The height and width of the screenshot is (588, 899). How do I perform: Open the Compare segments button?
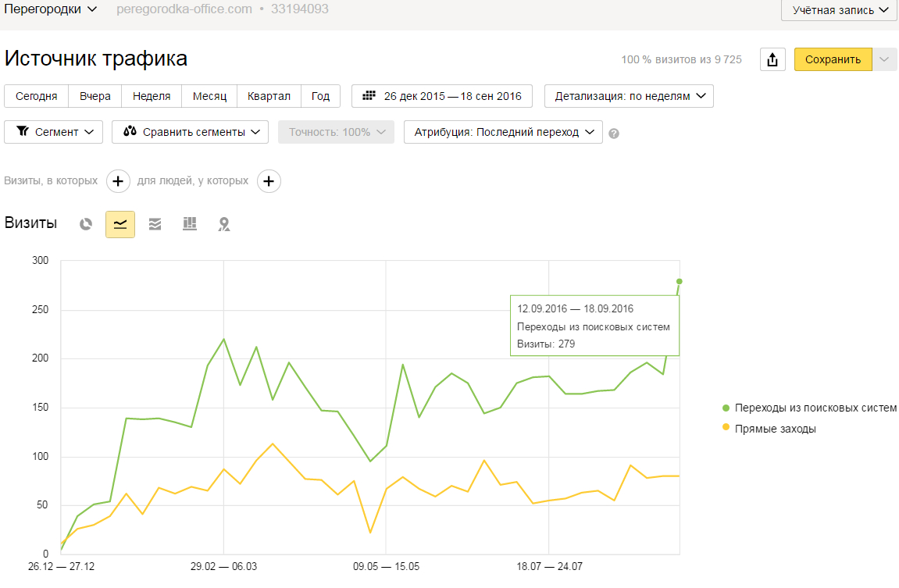pyautogui.click(x=190, y=132)
